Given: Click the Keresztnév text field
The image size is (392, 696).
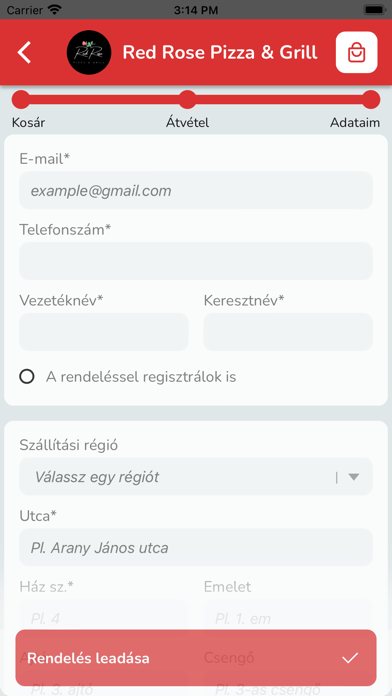Looking at the screenshot, I should click(x=288, y=332).
